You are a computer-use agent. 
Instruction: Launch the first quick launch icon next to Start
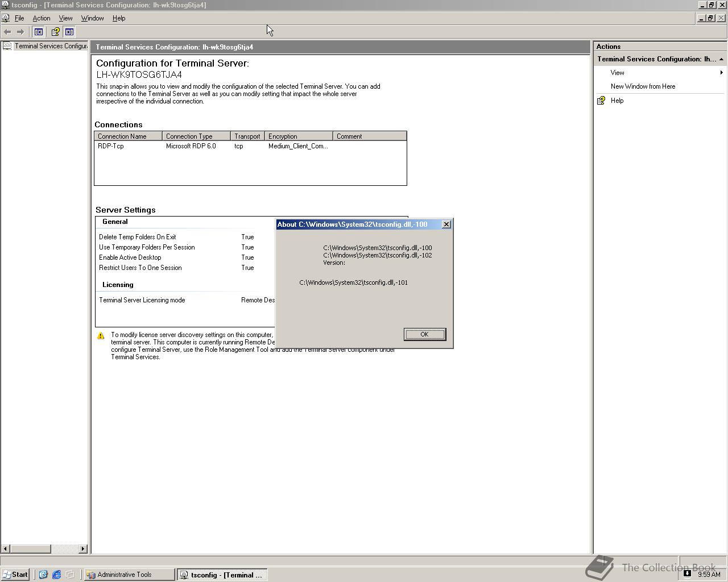pos(43,575)
